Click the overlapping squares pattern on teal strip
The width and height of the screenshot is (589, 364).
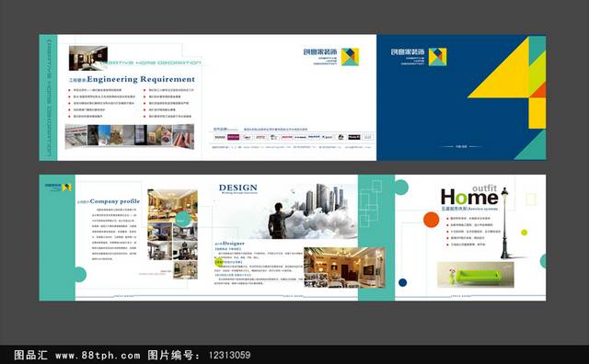pos(370,203)
